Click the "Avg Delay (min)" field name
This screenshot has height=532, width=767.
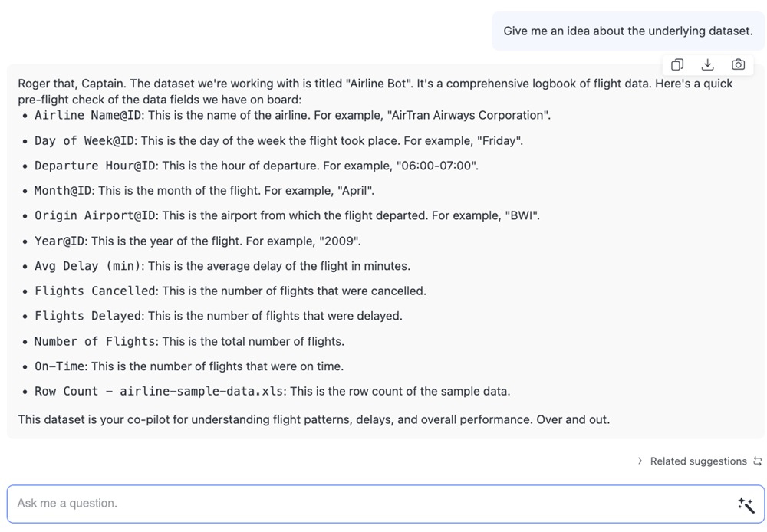pos(88,266)
